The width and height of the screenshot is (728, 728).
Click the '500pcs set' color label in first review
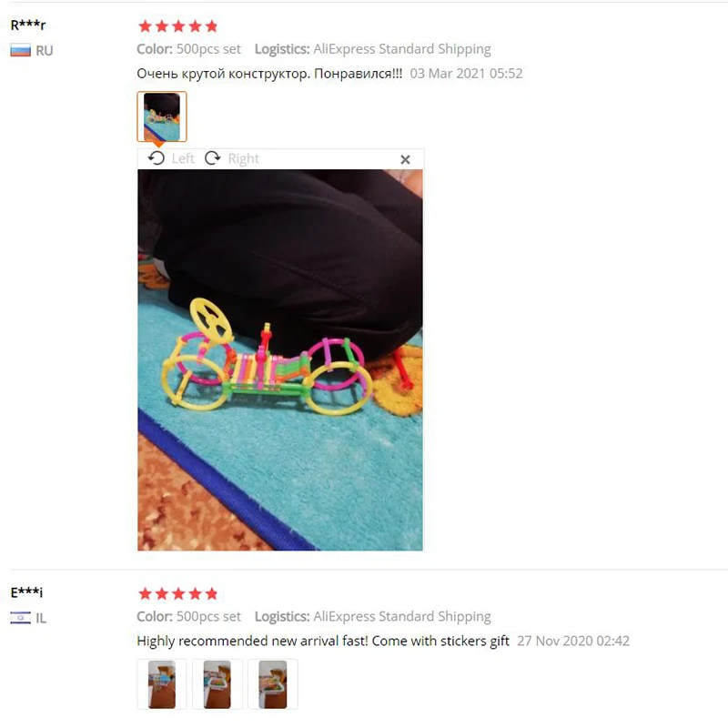[208, 49]
